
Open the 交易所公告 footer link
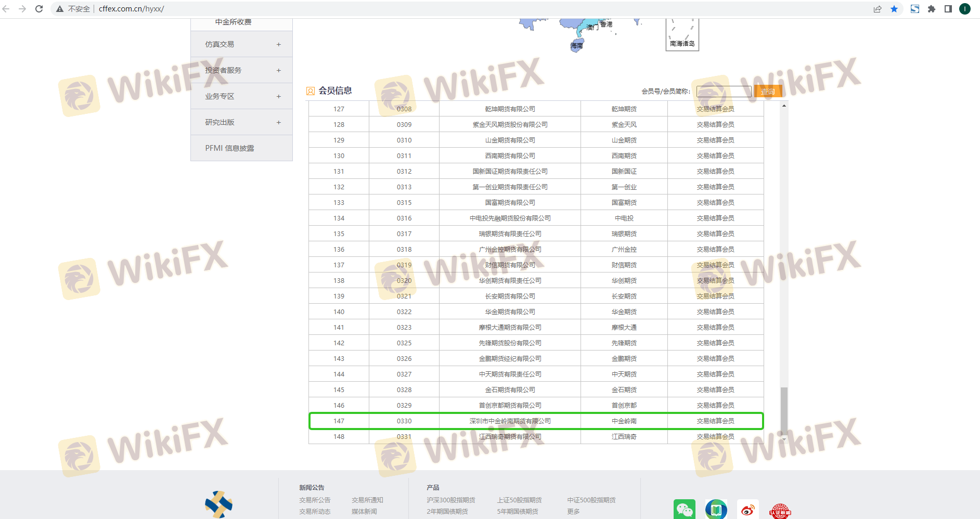click(315, 500)
